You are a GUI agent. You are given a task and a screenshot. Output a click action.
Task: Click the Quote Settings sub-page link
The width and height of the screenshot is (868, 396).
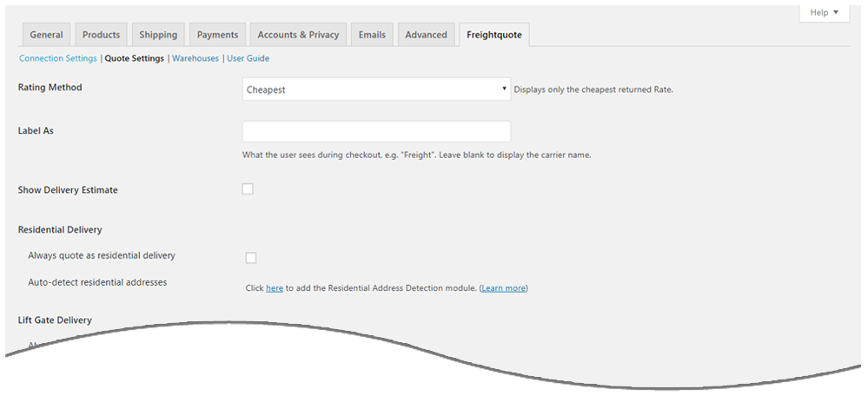tap(134, 58)
